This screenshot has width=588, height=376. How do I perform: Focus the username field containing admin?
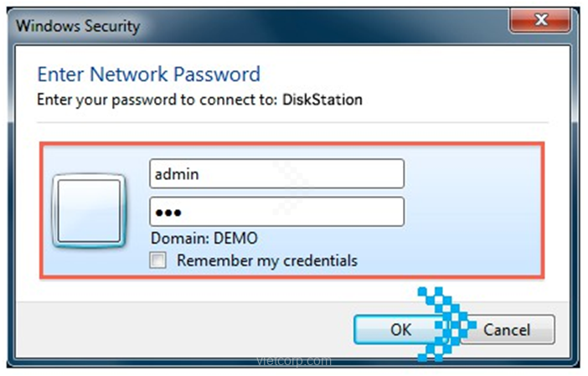pos(276,174)
